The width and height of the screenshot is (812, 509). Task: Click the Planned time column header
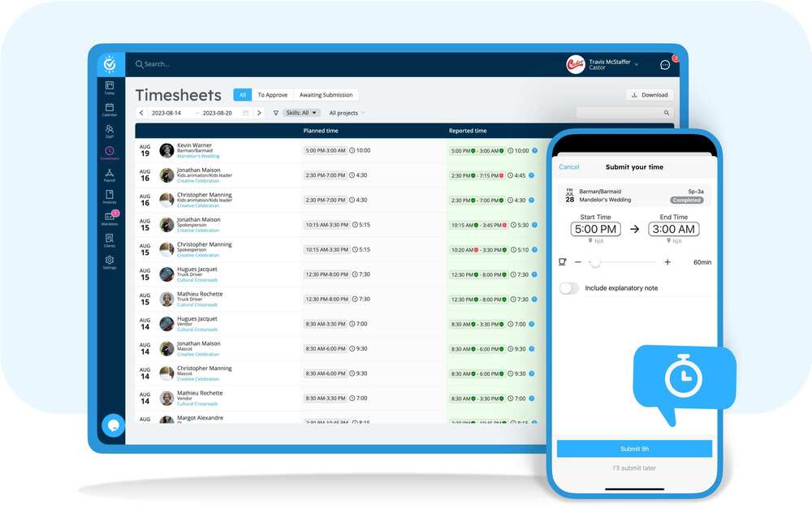pyautogui.click(x=321, y=131)
